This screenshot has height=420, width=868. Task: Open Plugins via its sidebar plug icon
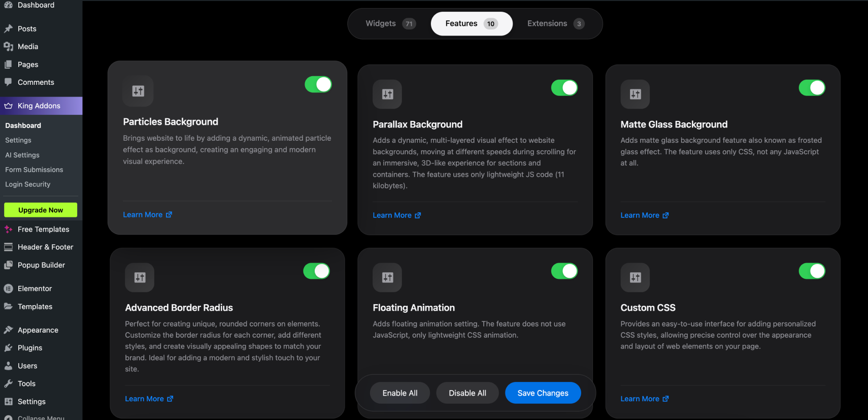8,348
